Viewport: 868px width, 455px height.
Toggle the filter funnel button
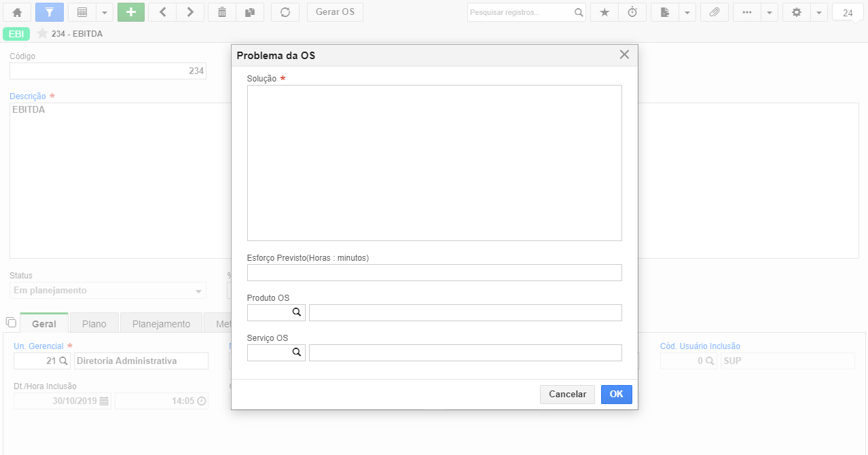(x=50, y=12)
